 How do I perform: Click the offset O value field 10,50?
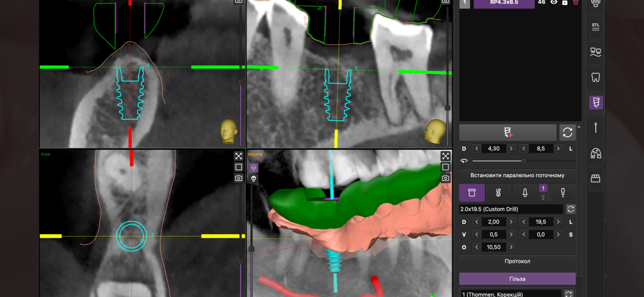click(494, 247)
